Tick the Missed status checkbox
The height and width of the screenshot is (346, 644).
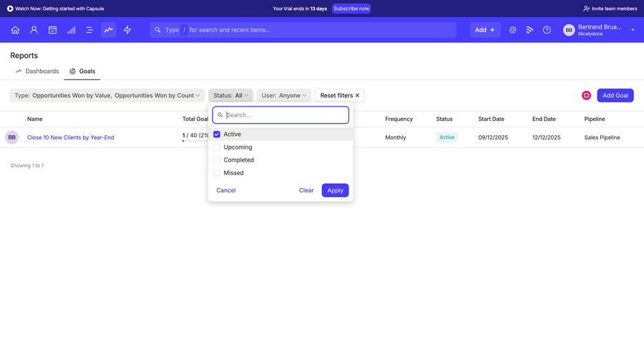pos(217,173)
